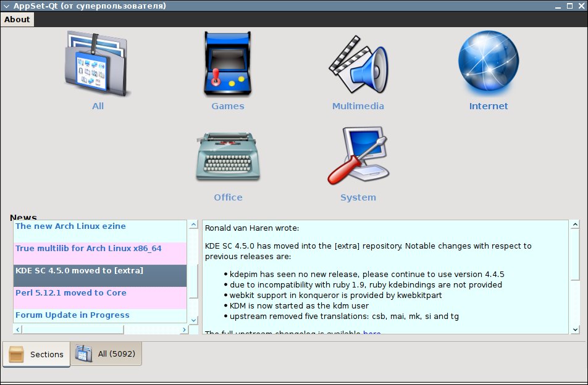Click the Games category label
Image resolution: width=588 pixels, height=385 pixels.
228,106
